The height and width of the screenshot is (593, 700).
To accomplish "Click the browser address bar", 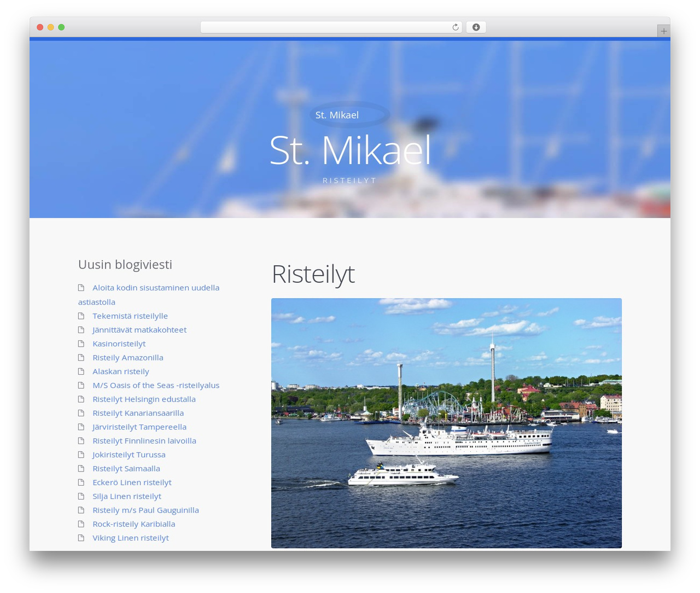I will pos(331,27).
